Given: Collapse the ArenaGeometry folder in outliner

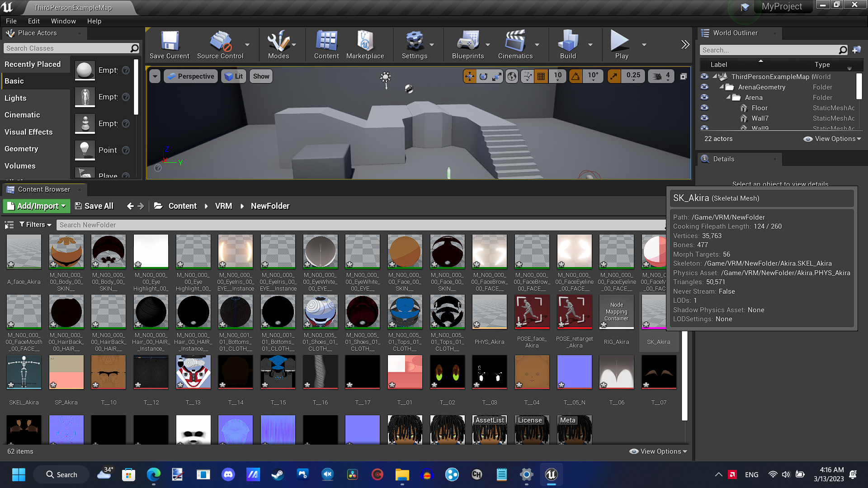Looking at the screenshot, I should (722, 87).
